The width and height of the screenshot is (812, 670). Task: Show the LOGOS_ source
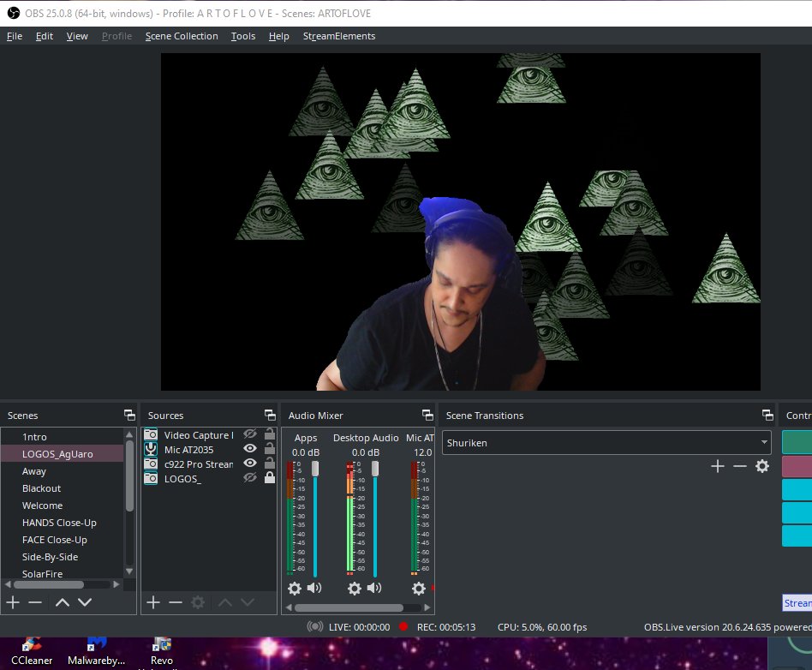coord(250,477)
